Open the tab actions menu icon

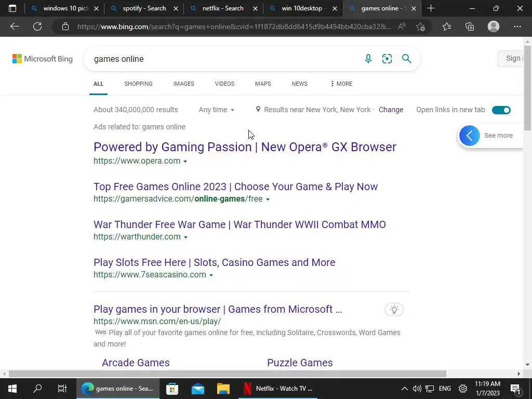click(12, 8)
